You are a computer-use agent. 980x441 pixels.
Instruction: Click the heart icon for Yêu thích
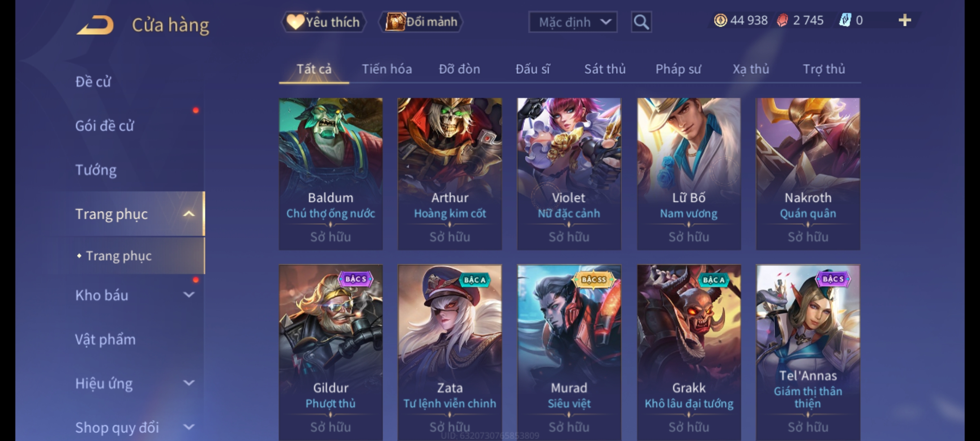[294, 22]
